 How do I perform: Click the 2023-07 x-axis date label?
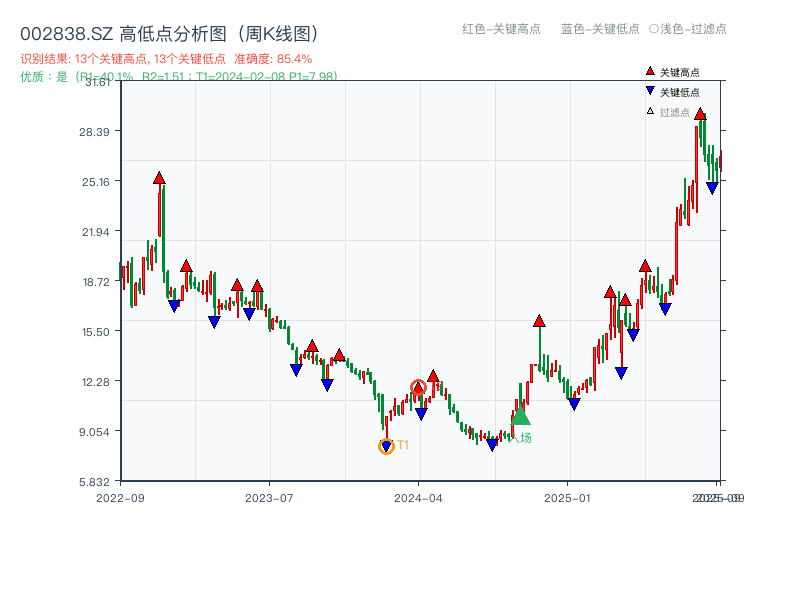pos(269,498)
